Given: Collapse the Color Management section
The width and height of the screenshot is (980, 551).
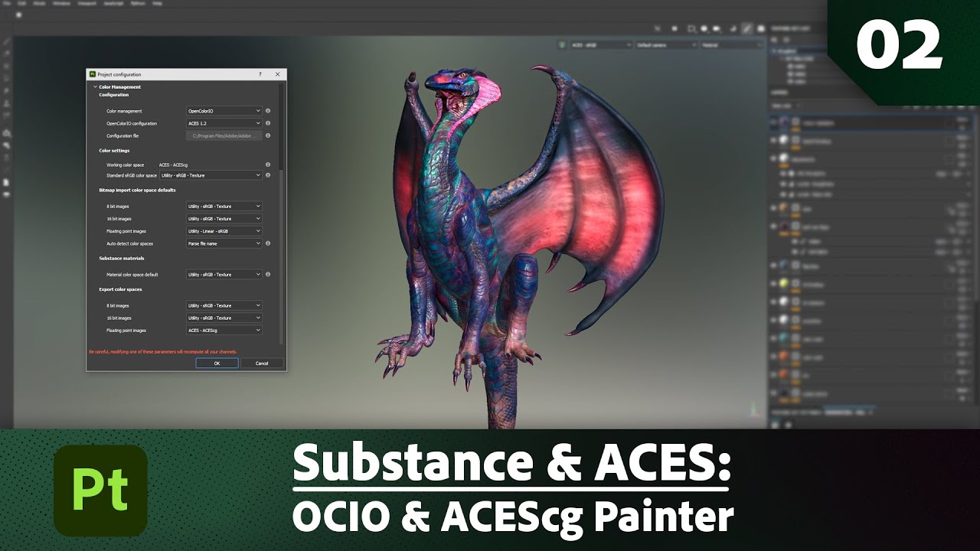Looking at the screenshot, I should 95,87.
